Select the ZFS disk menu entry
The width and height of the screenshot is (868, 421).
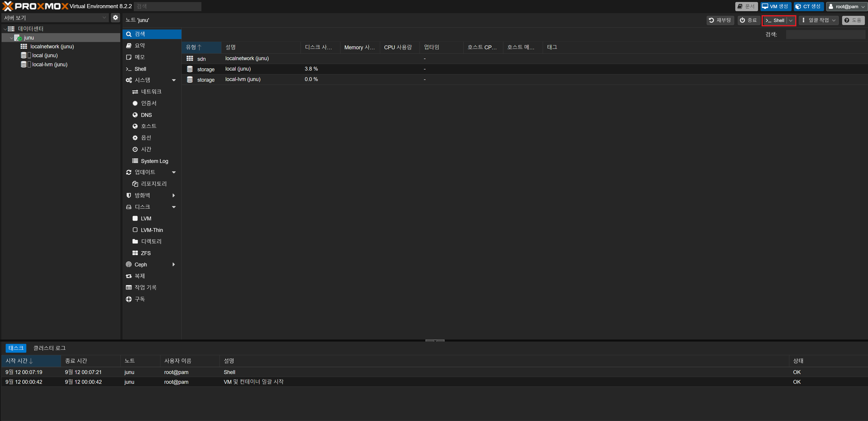pos(145,253)
